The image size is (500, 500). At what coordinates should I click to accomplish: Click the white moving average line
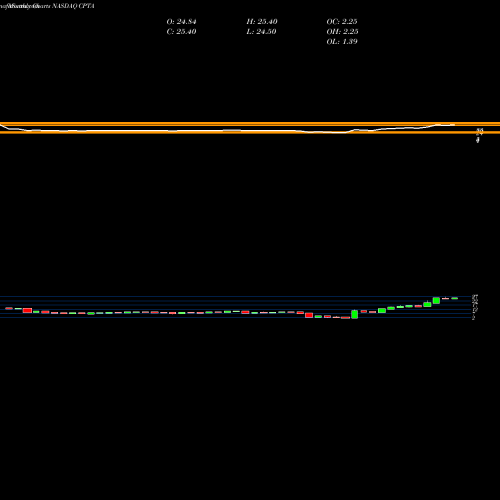pyautogui.click(x=227, y=130)
